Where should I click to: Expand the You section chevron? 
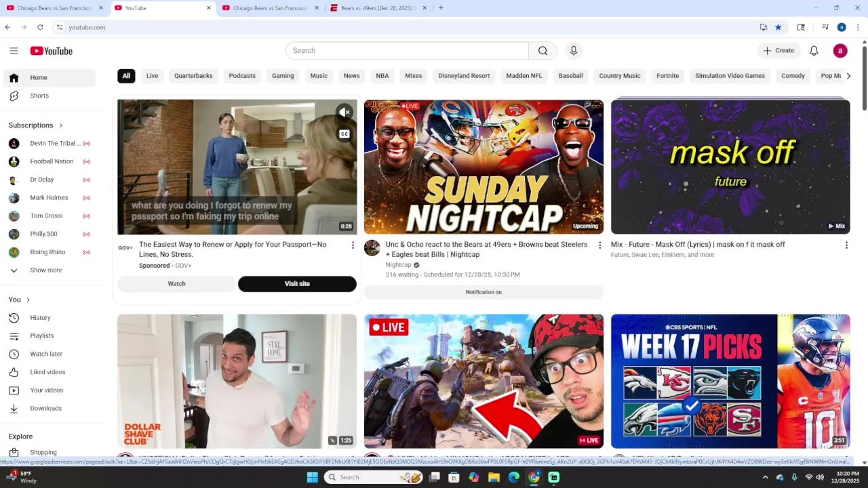[28, 300]
